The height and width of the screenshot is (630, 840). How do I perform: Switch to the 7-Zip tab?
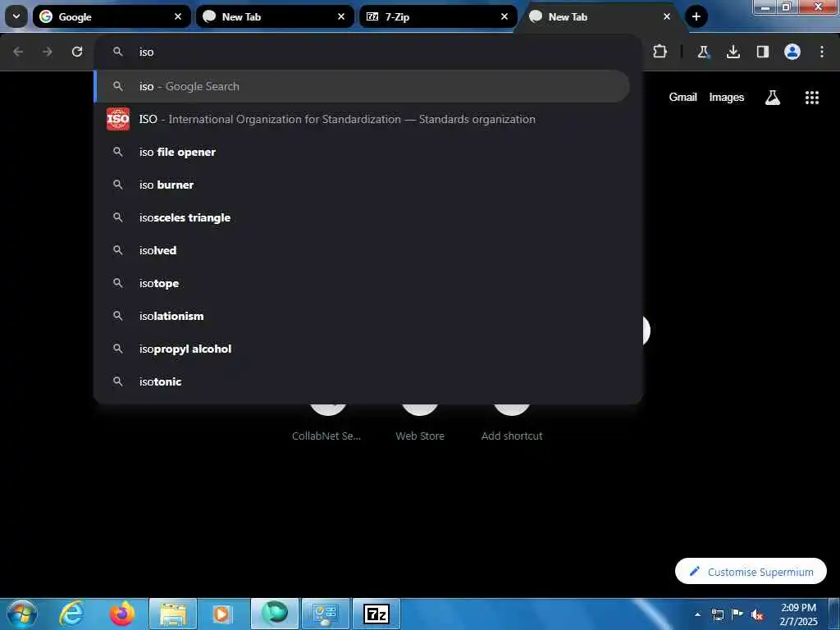click(x=438, y=16)
